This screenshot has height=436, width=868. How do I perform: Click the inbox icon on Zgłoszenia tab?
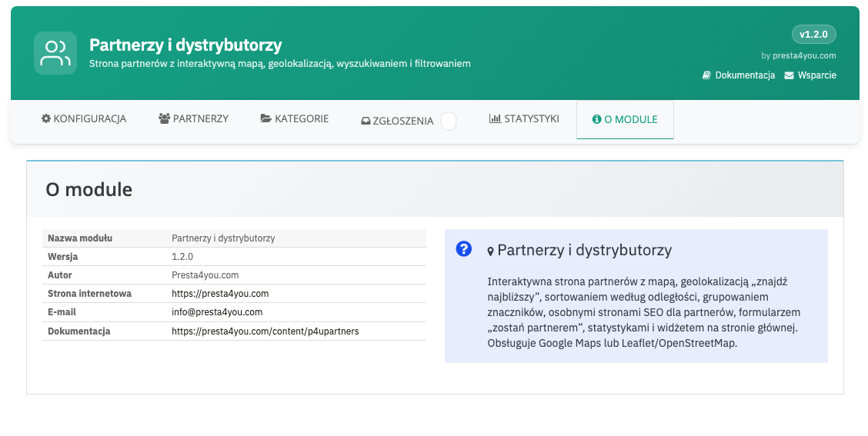pos(366,121)
